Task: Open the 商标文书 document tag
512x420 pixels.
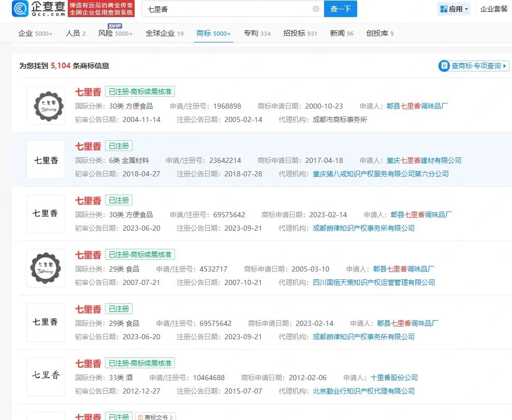Action: click(x=156, y=417)
